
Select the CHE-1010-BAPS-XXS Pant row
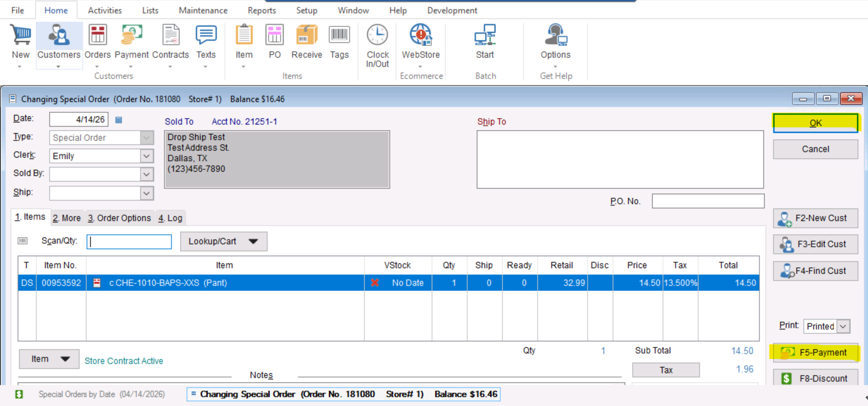(x=225, y=283)
